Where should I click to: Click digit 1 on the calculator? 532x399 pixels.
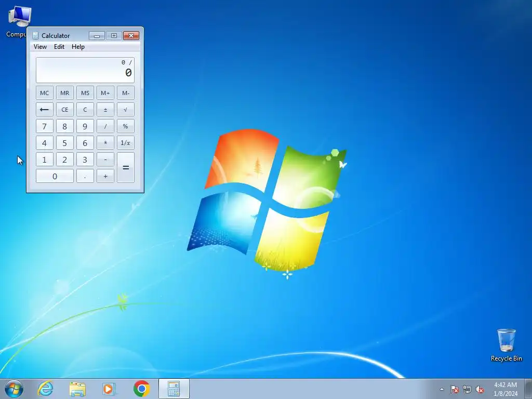coord(45,159)
